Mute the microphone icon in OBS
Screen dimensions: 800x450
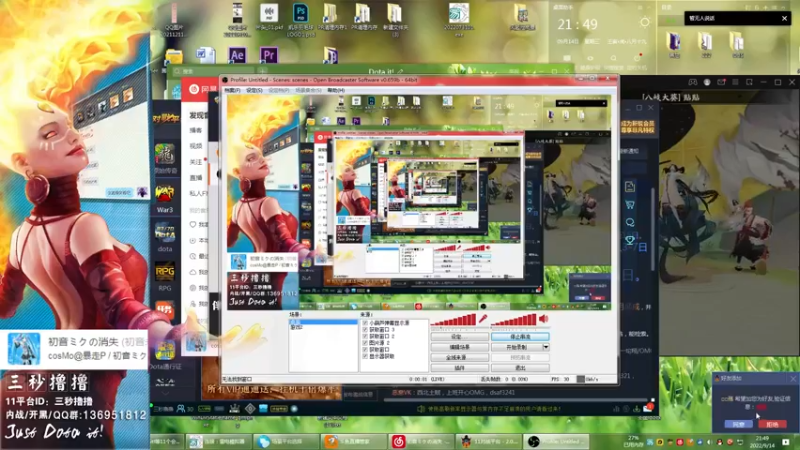(483, 319)
